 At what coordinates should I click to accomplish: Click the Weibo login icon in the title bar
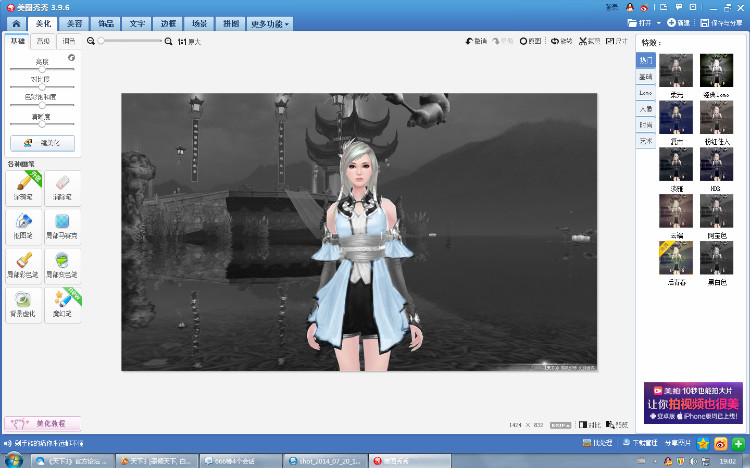pos(644,7)
